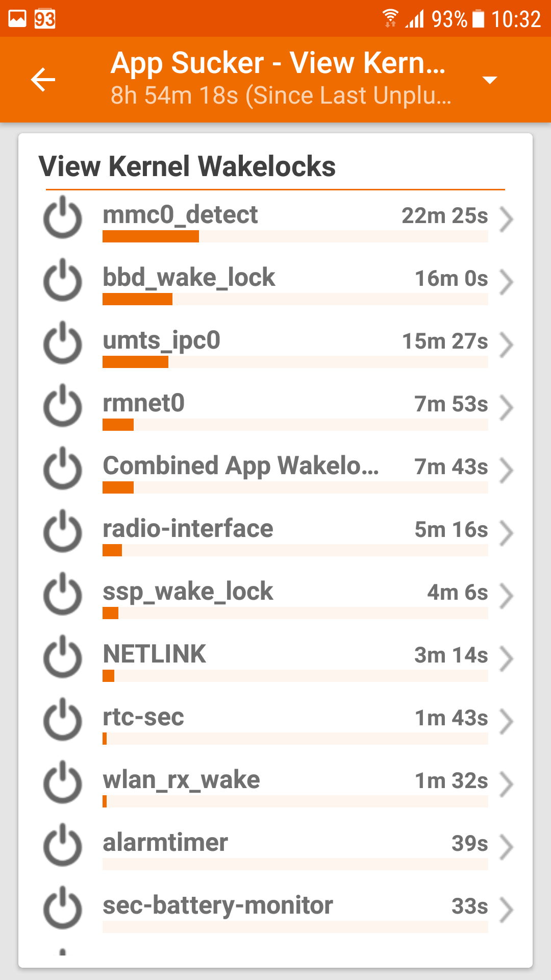Tap power icon beside NETLINK
The height and width of the screenshot is (980, 551).
63,657
